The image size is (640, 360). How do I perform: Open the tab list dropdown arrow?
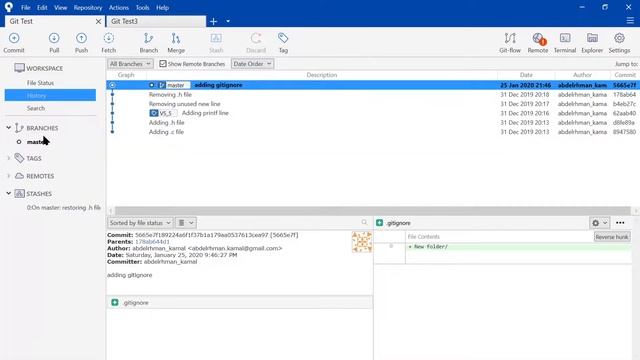tap(228, 21)
